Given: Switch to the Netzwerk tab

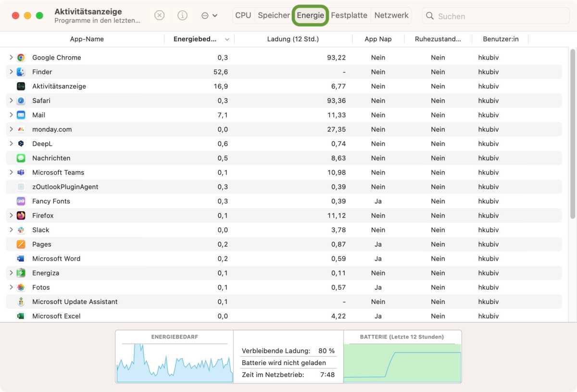Looking at the screenshot, I should tap(391, 15).
